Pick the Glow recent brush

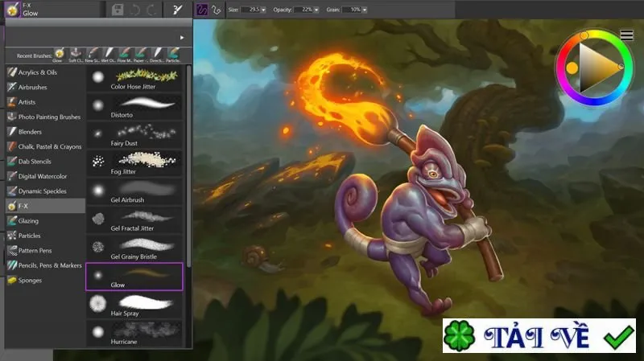[59, 55]
